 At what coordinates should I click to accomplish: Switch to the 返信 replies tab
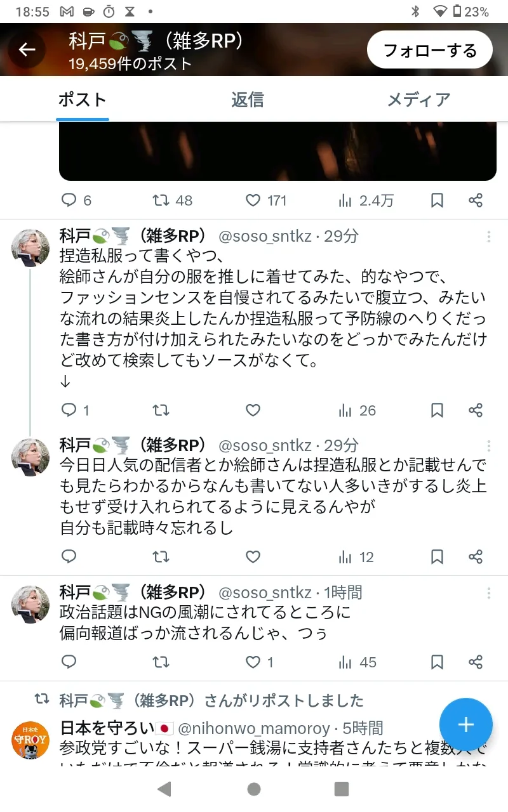pyautogui.click(x=247, y=100)
